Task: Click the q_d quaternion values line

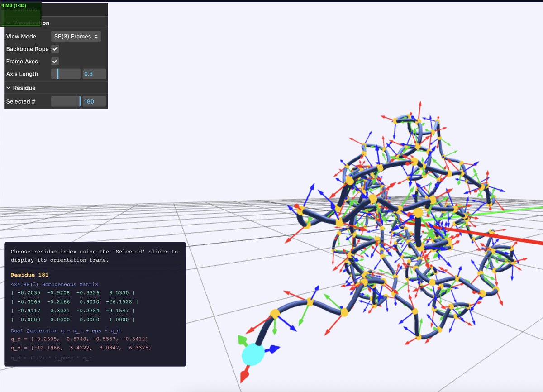Action: [x=81, y=348]
